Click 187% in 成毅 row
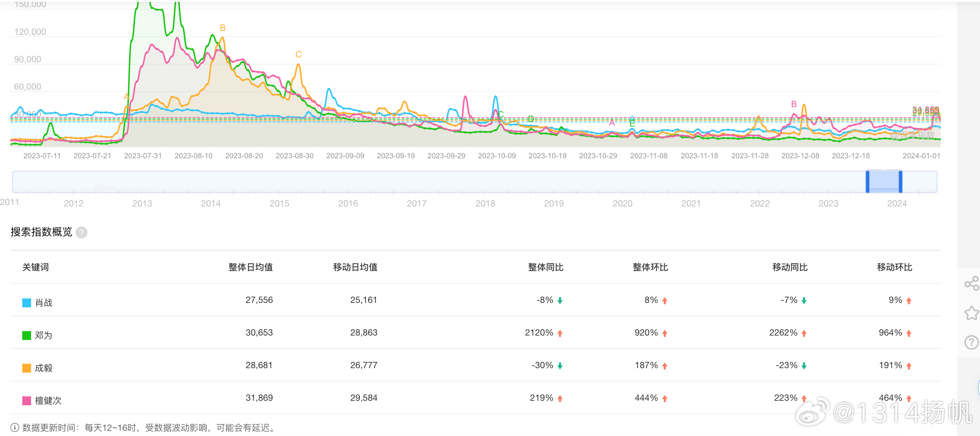This screenshot has height=436, width=980. (646, 365)
